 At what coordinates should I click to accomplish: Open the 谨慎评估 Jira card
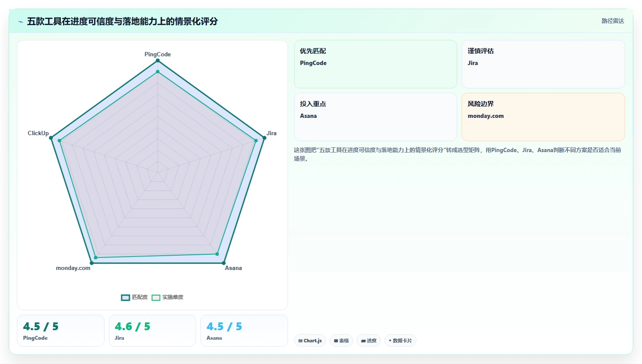click(543, 64)
